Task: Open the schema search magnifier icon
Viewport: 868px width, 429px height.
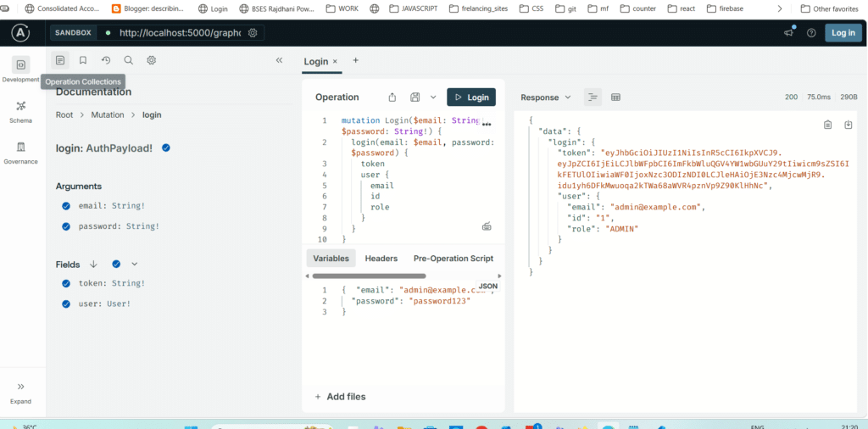Action: (x=129, y=60)
